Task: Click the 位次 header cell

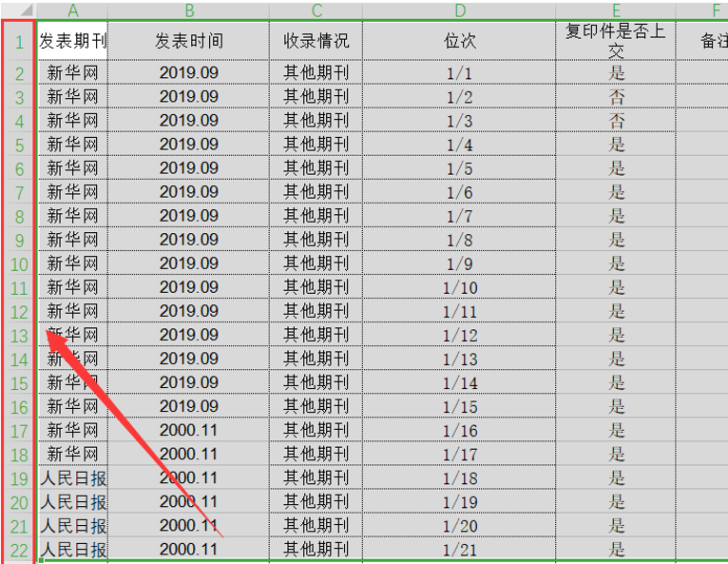Action: pyautogui.click(x=459, y=41)
